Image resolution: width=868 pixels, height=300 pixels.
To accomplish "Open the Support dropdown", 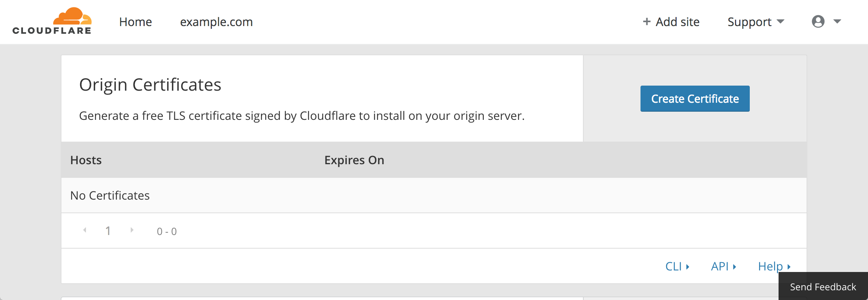I will pyautogui.click(x=755, y=22).
